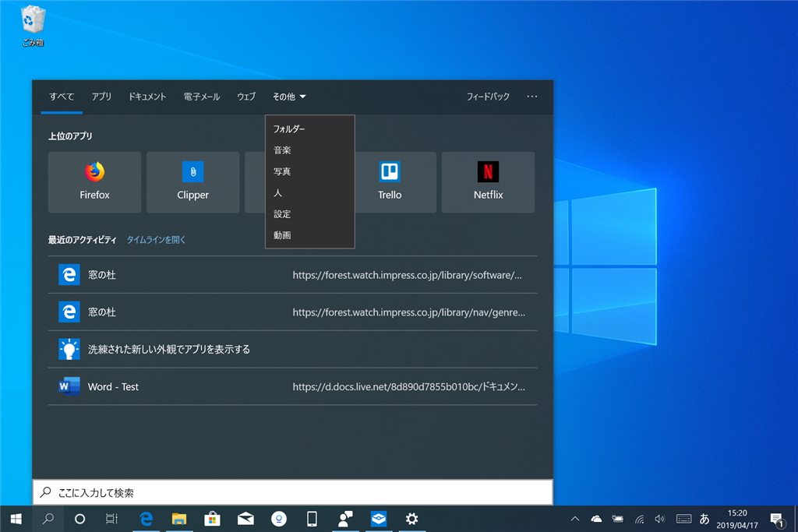798x532 pixels.
Task: Switch to the アプリ tab
Action: point(101,97)
